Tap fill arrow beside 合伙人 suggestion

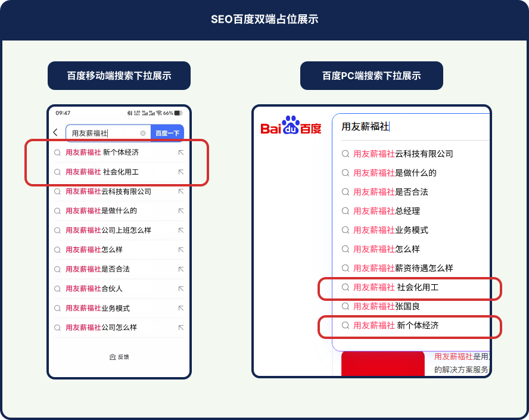[x=181, y=289]
